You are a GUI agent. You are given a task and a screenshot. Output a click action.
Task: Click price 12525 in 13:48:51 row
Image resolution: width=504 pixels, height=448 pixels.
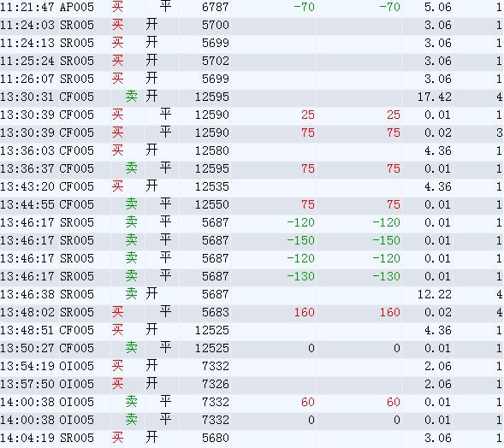[212, 330]
